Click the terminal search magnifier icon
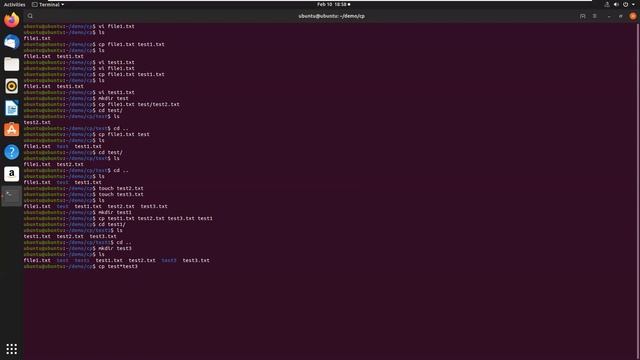The image size is (640, 360). tap(30, 16)
